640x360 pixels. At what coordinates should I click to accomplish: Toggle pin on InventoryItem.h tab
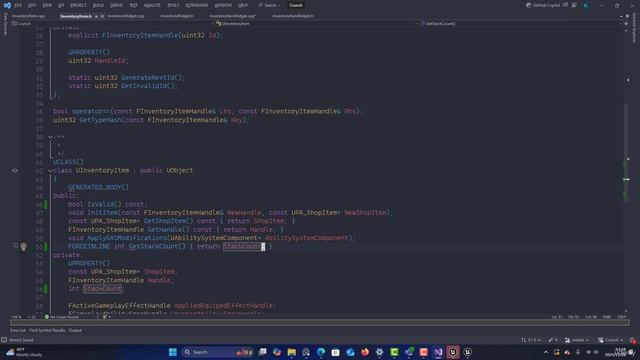coord(96,16)
